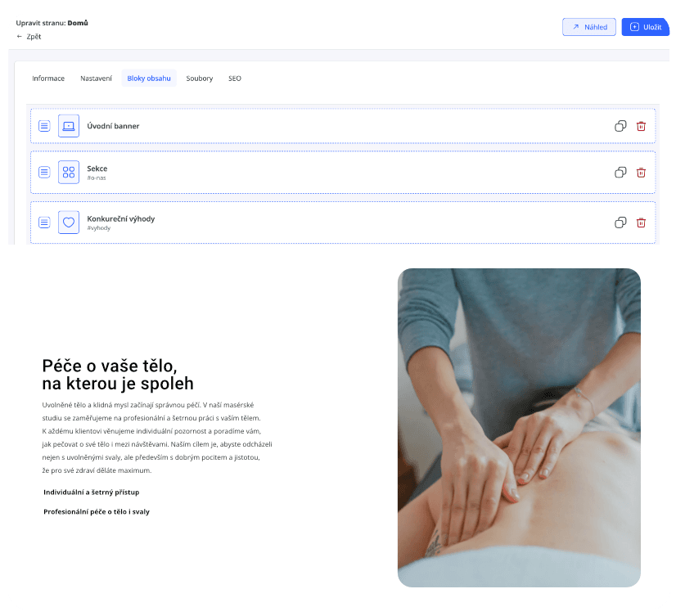Click "Individuální a šetrný přístup" text
The height and width of the screenshot is (616, 676).
click(92, 492)
